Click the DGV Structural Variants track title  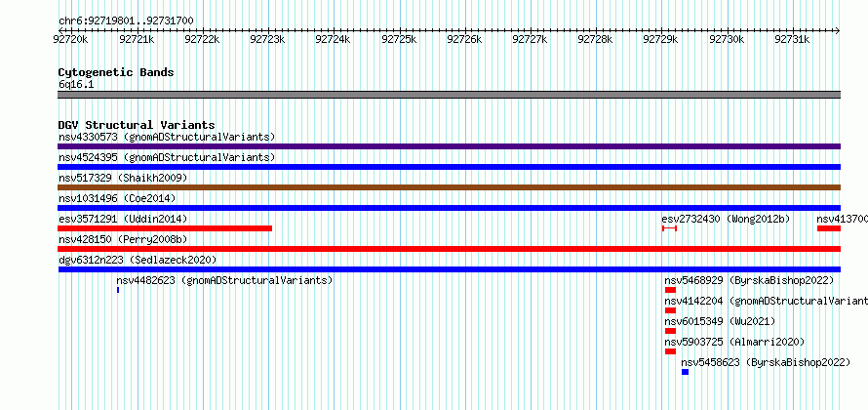pyautogui.click(x=137, y=125)
